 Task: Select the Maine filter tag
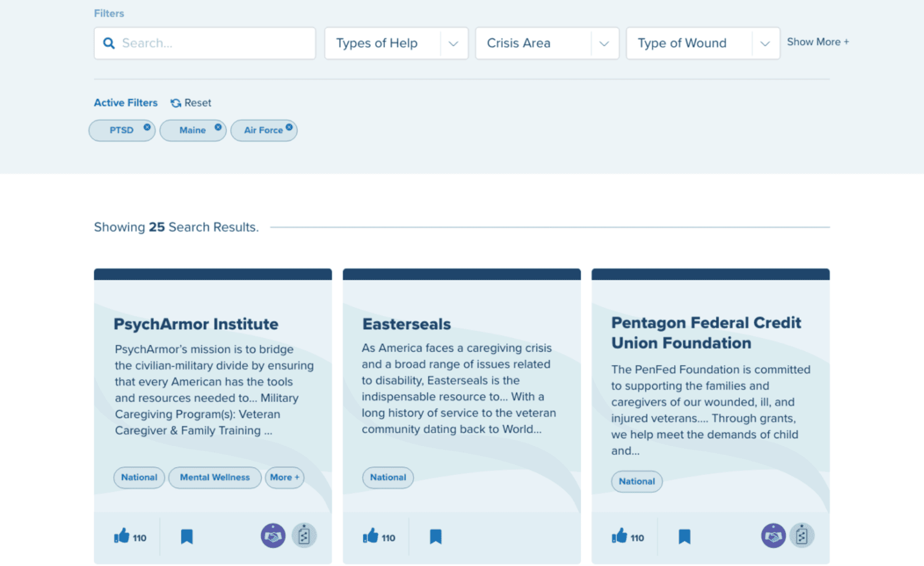192,130
